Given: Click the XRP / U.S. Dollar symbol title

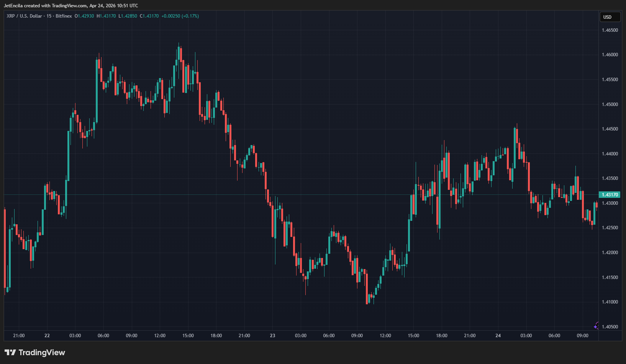Looking at the screenshot, I should coord(24,16).
